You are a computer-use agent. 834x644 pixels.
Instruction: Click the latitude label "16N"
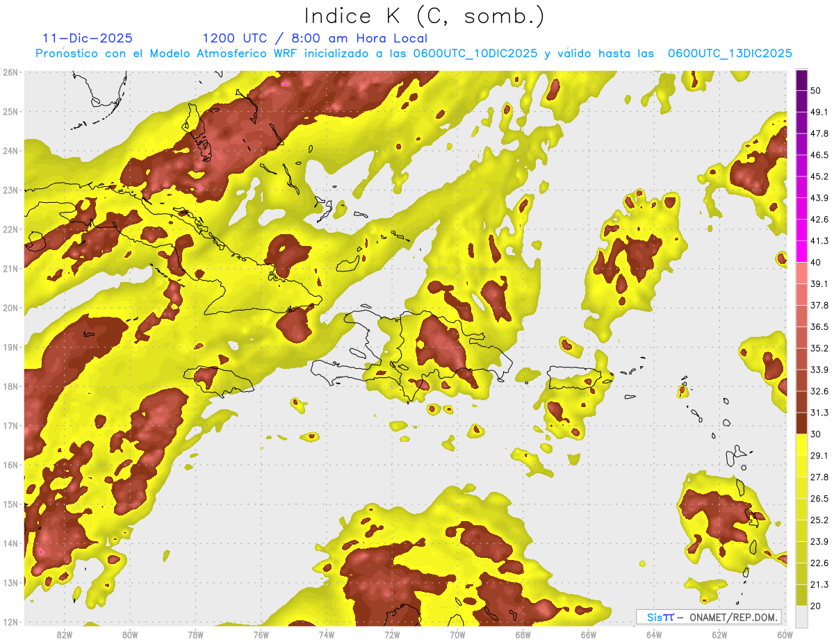tap(10, 465)
